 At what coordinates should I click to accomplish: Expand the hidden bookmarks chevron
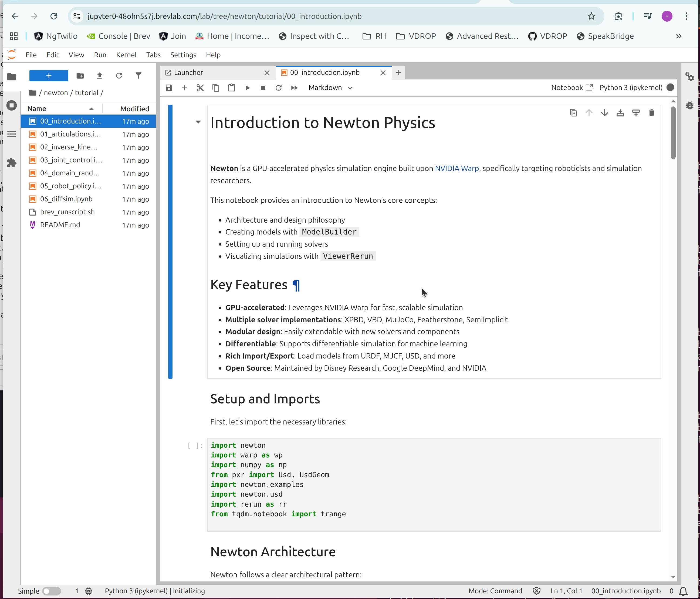pos(678,36)
